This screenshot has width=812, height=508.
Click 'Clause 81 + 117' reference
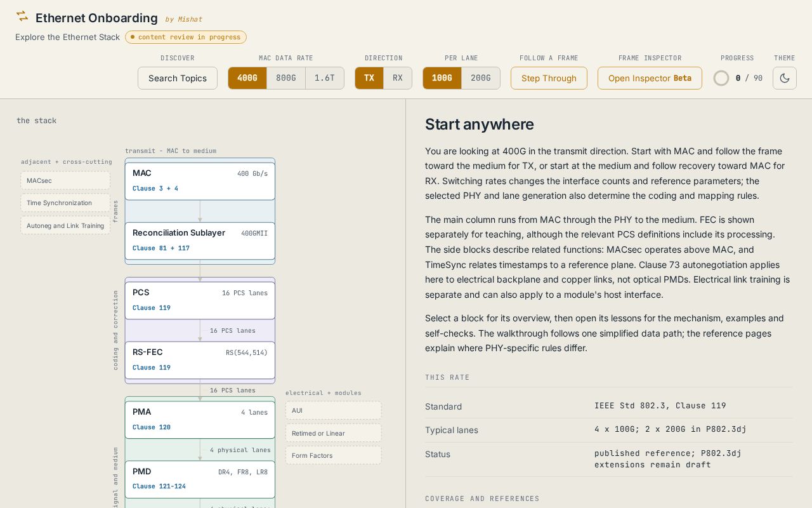(161, 248)
